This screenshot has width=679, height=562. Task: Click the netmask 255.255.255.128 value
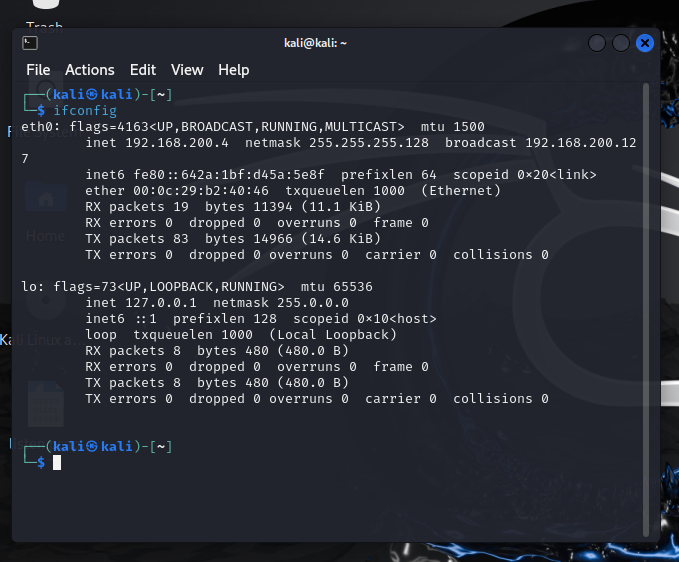click(x=369, y=143)
